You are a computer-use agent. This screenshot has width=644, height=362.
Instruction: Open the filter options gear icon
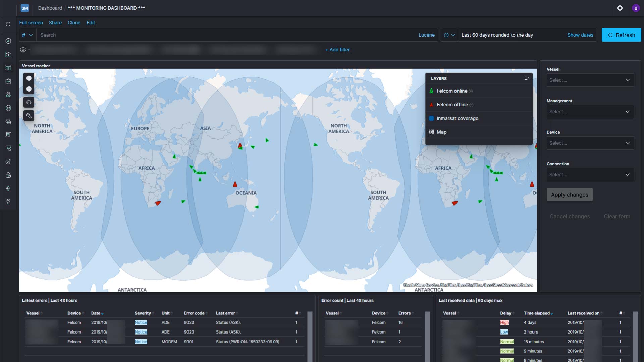click(x=23, y=50)
